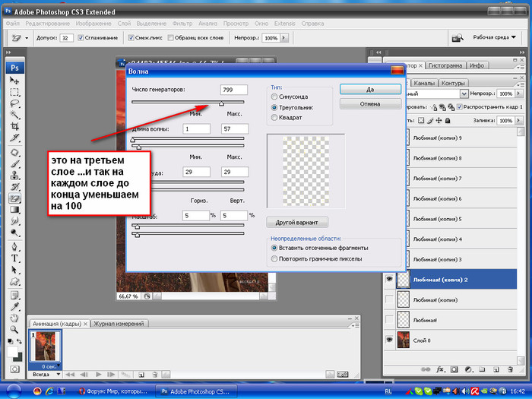Open the layer Непрозр. arrow in Layers panel

pos(518,93)
